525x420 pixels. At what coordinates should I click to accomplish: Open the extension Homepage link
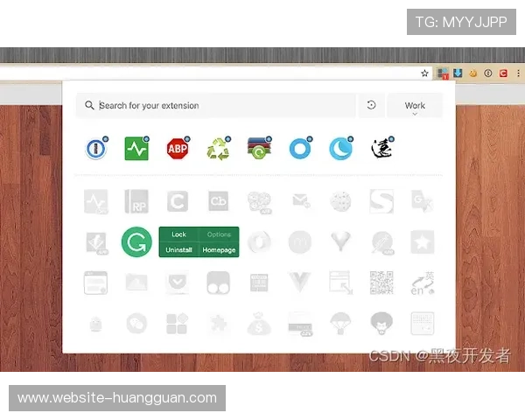(219, 250)
